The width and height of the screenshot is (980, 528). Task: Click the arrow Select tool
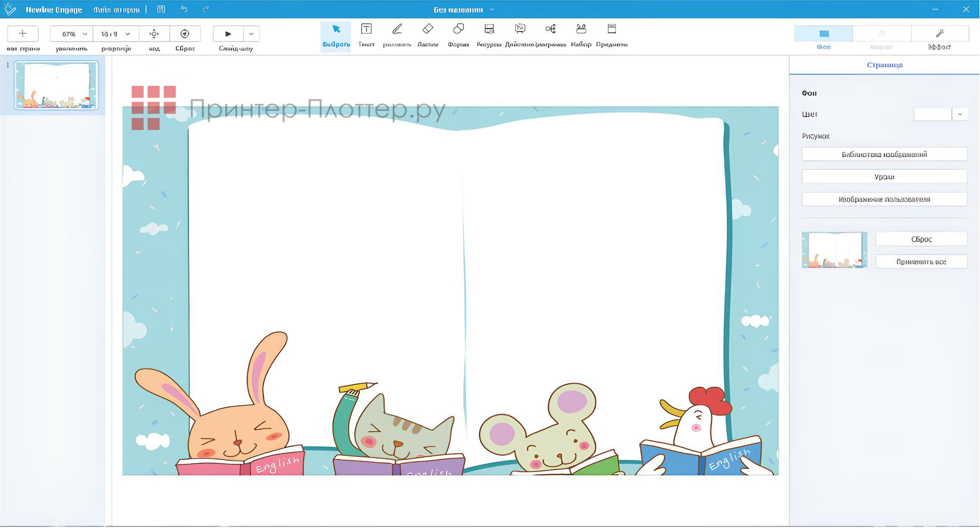point(336,30)
